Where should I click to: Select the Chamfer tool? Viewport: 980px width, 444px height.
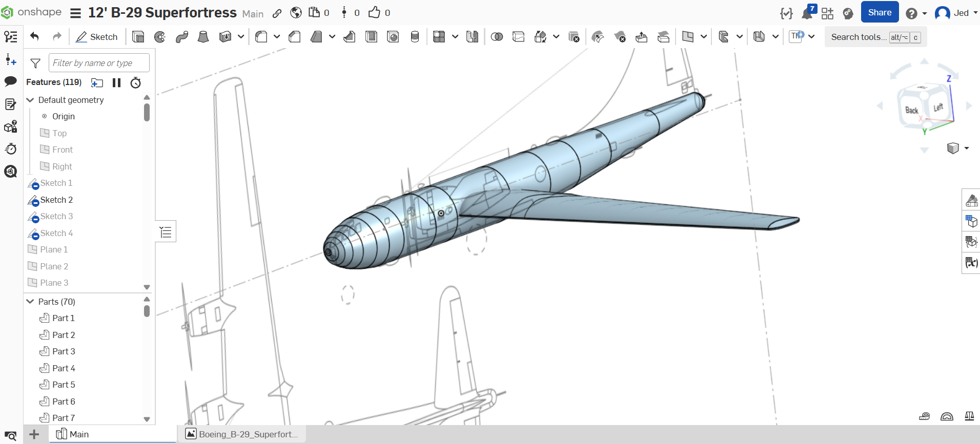coord(295,36)
